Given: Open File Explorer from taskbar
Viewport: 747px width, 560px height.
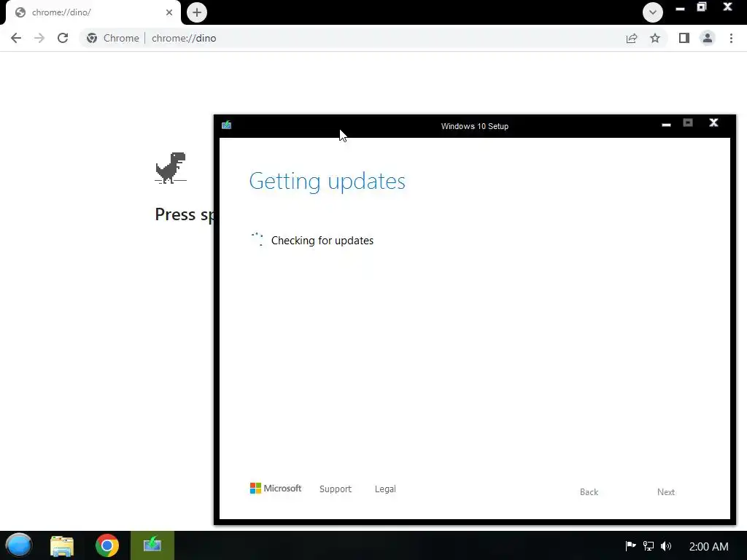Looking at the screenshot, I should [x=62, y=545].
